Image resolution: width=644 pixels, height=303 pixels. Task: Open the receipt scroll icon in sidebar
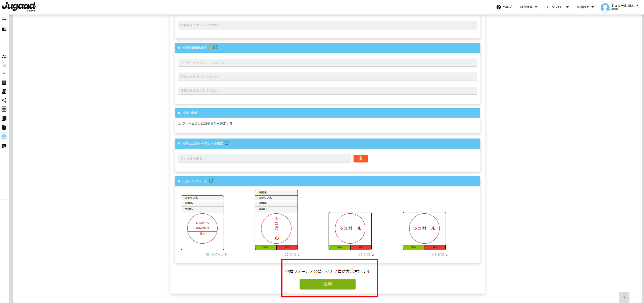[4, 92]
